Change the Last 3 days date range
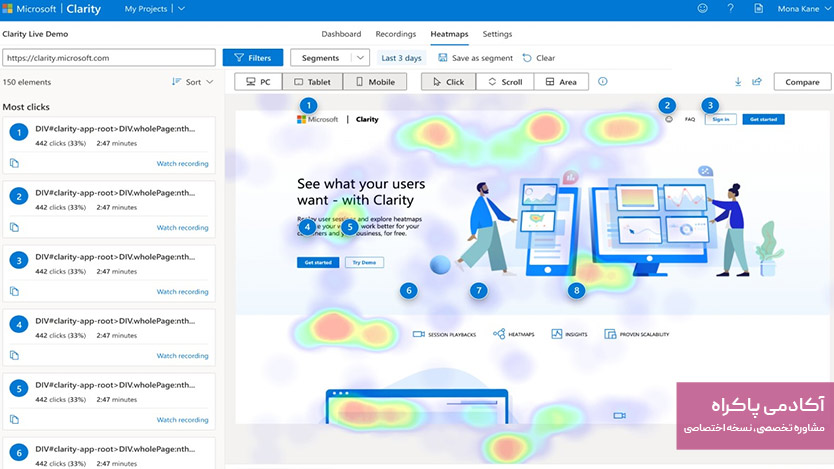Screen dimensions: 834x469 click(401, 58)
